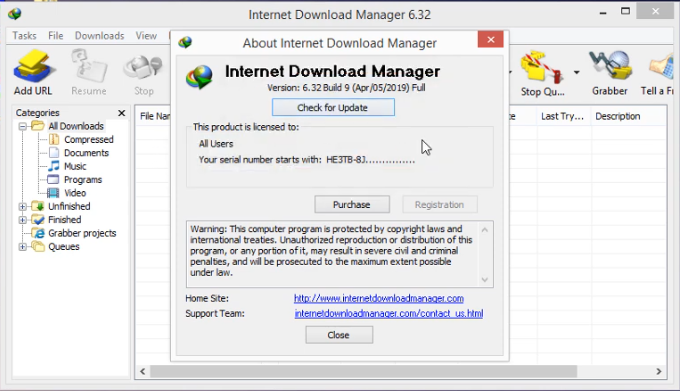This screenshot has height=391, width=680.
Task: Open the Grabber tool
Action: 610,72
